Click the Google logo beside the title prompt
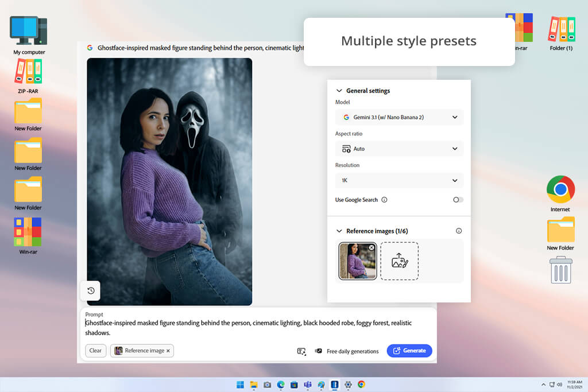 [x=90, y=48]
